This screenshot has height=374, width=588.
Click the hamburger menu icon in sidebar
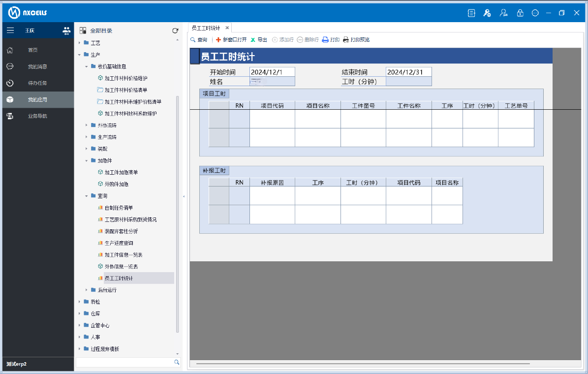tap(10, 31)
